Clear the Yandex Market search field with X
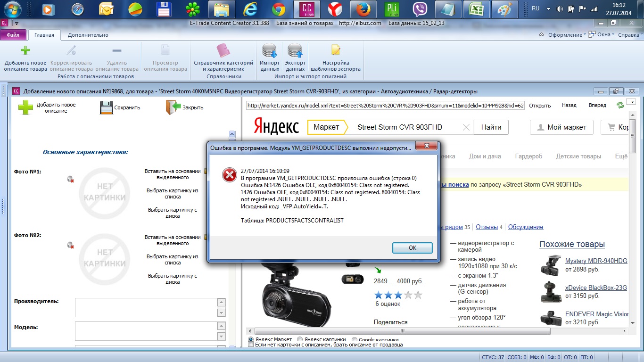644x362 pixels. coord(466,127)
